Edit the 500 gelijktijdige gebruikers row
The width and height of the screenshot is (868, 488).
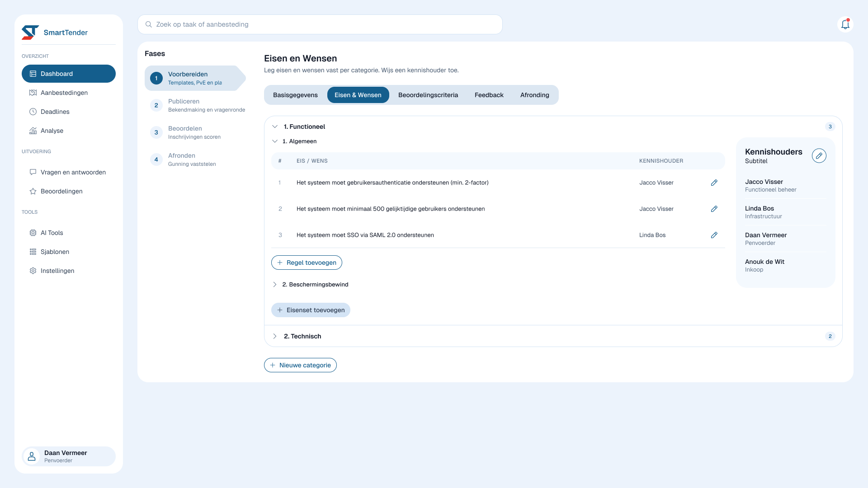pos(714,209)
